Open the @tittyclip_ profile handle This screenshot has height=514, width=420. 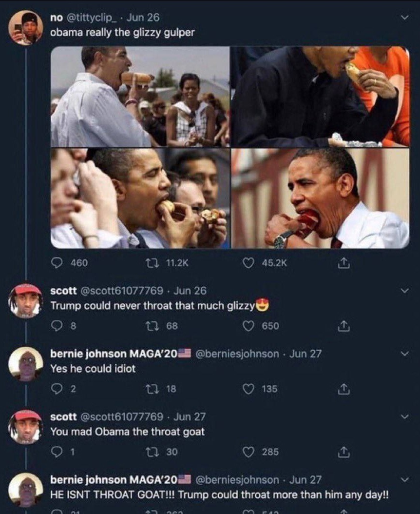[92, 18]
